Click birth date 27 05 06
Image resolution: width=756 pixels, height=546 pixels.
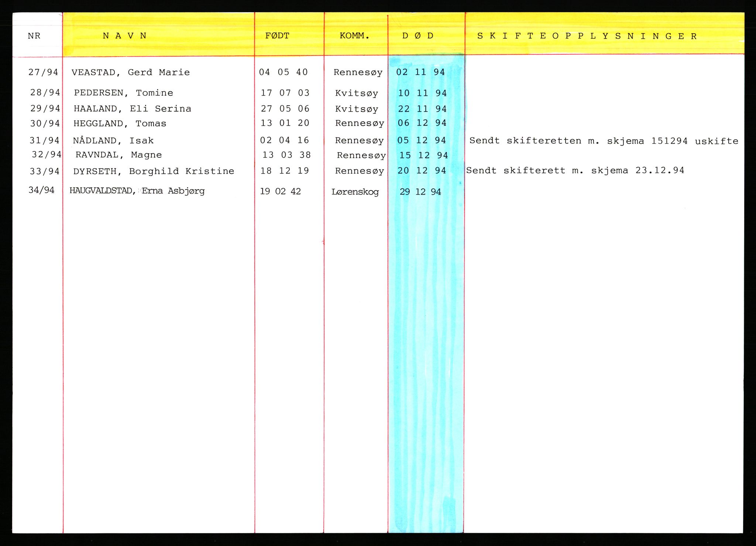pos(285,109)
